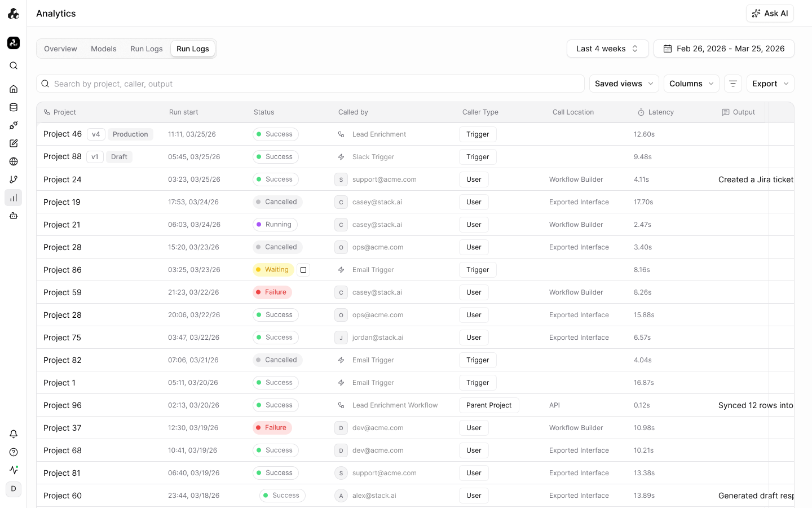Open the help question mark icon
Viewport: 812px width, 508px height.
(14, 452)
